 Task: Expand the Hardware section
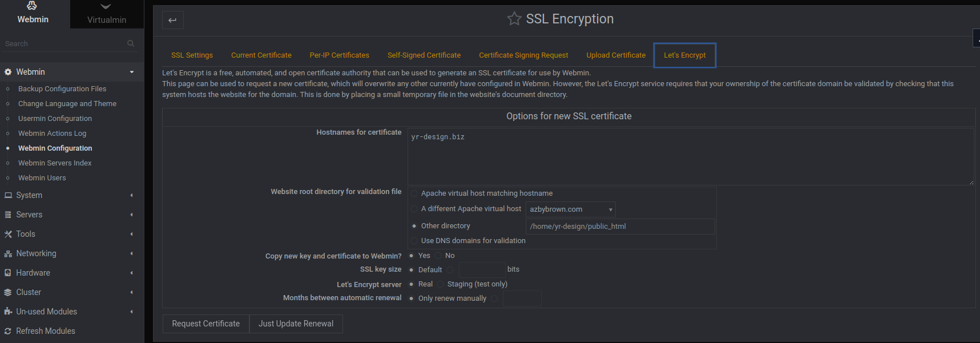click(132, 273)
